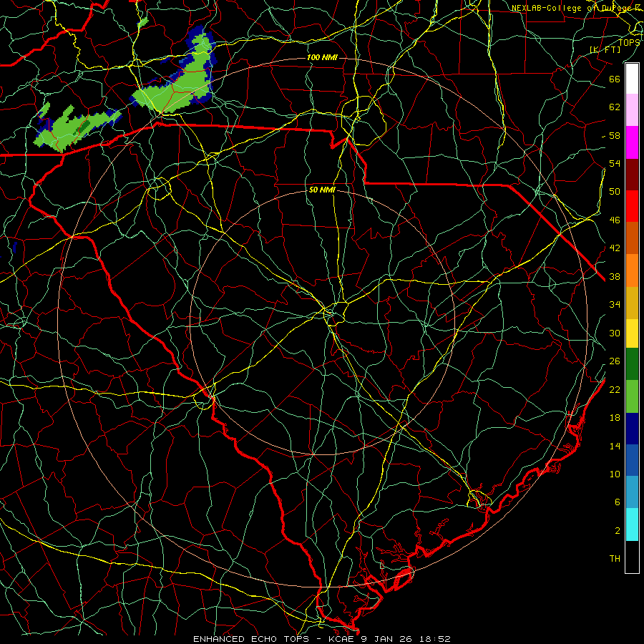The height and width of the screenshot is (644, 644).
Task: Click the 100 NMI range ring label
Action: coord(322,57)
